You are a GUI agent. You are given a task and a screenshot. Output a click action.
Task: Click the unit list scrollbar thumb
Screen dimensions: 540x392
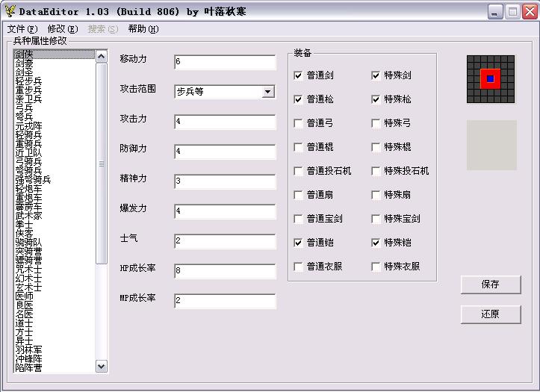tap(102, 164)
